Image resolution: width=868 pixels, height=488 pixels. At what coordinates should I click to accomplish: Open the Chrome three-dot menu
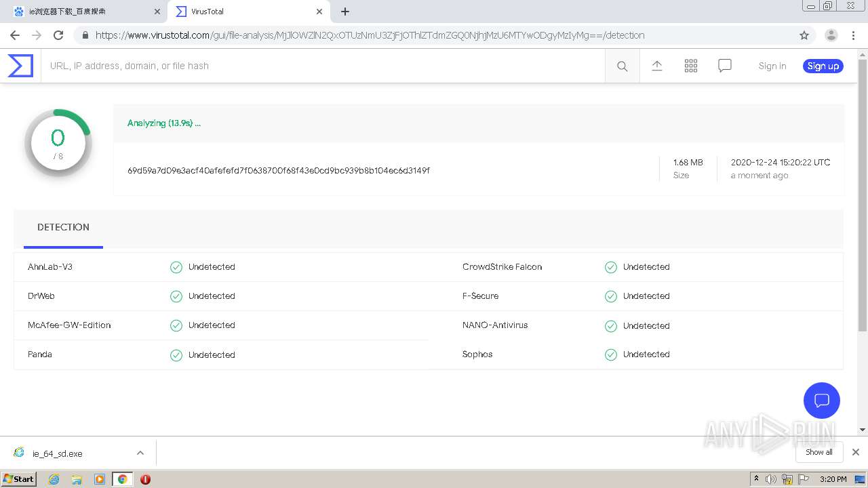click(x=853, y=35)
